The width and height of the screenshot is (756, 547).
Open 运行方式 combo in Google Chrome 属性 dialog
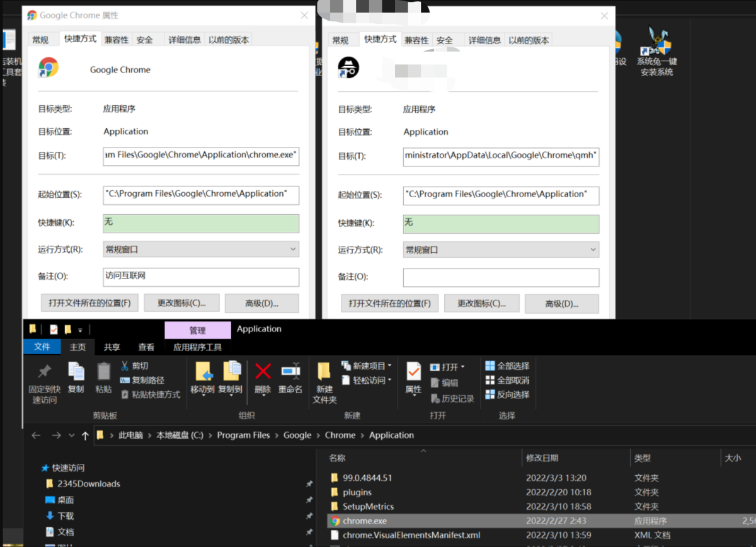click(201, 250)
